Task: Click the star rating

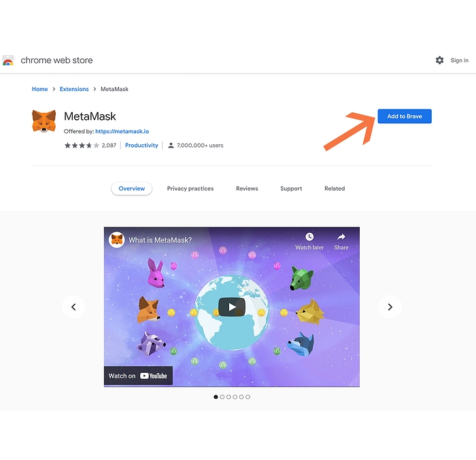Action: [x=82, y=145]
